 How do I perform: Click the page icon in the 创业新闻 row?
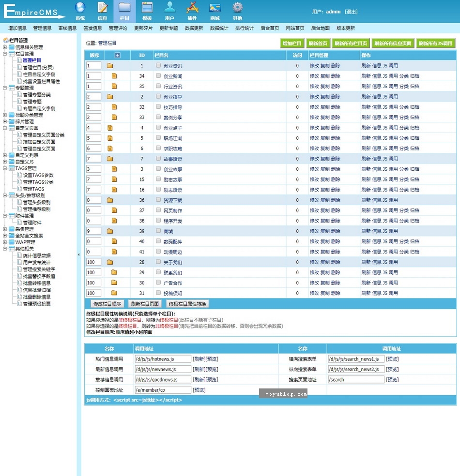coord(114,76)
